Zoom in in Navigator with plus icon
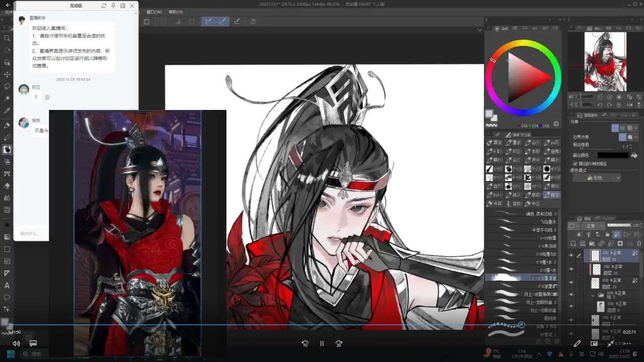644x362 pixels. tap(609, 97)
